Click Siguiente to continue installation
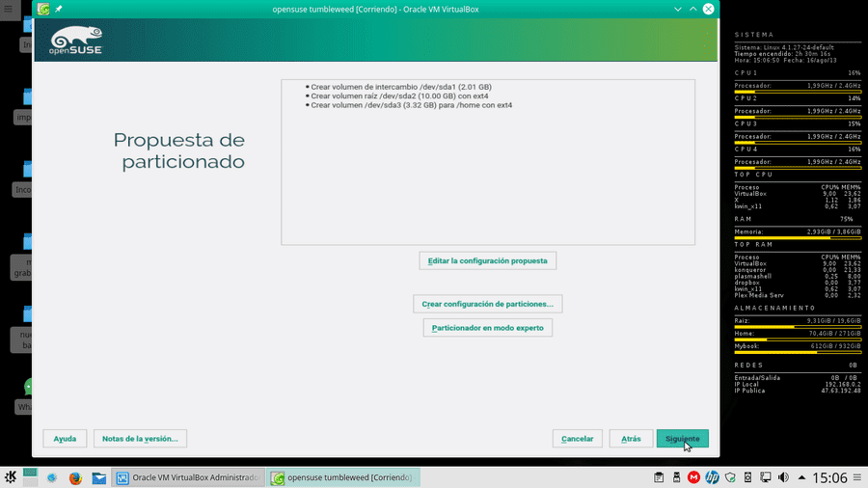 682,438
